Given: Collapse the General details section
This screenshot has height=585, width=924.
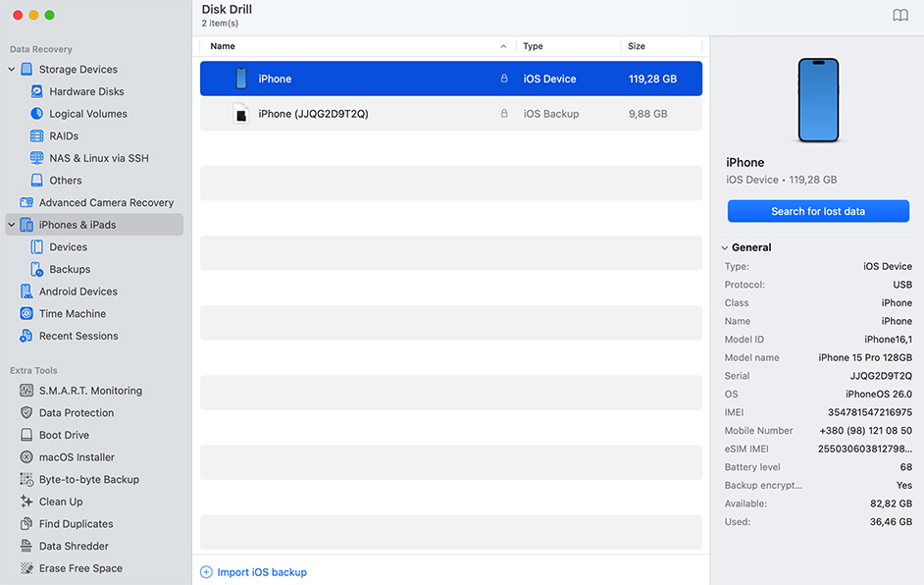Looking at the screenshot, I should click(725, 247).
